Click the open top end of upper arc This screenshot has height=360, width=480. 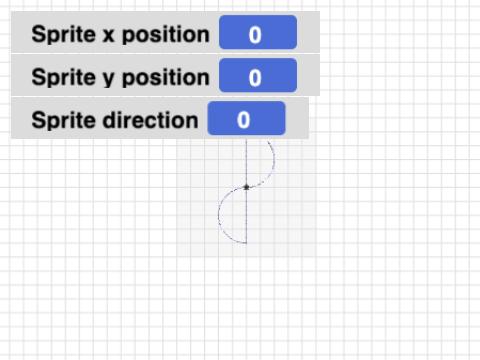click(268, 142)
